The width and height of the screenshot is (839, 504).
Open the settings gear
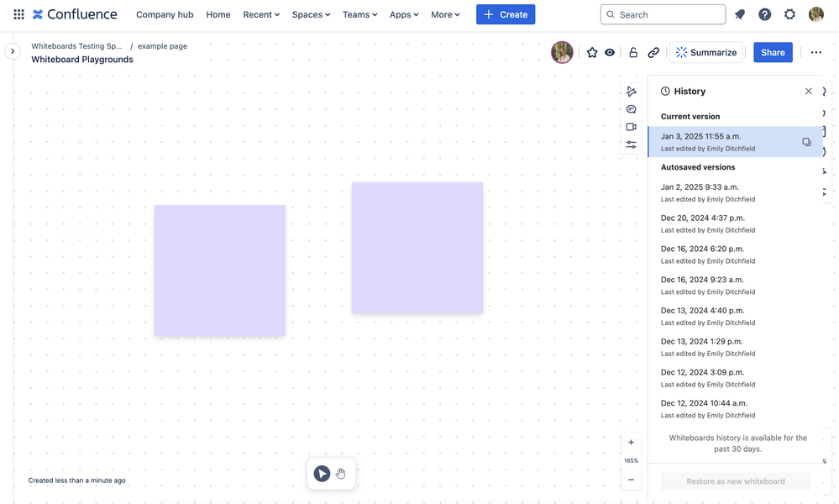point(789,14)
